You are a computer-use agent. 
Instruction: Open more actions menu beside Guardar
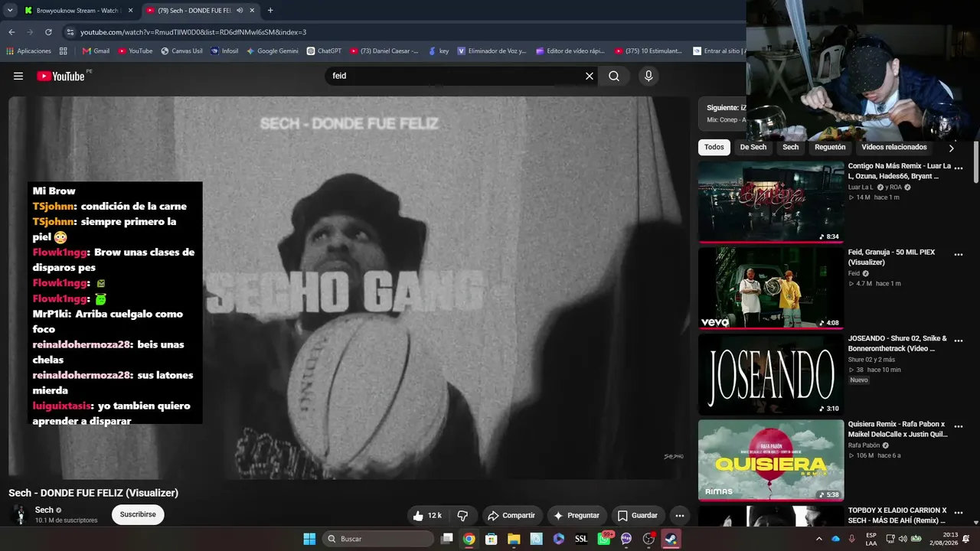tap(679, 516)
